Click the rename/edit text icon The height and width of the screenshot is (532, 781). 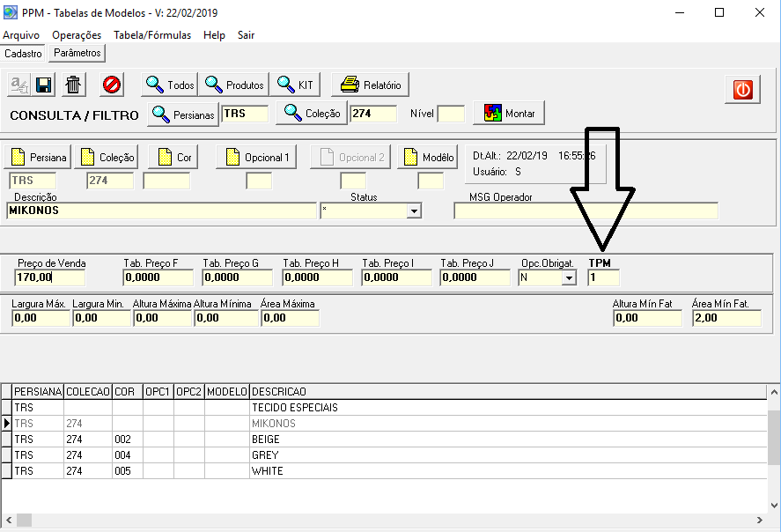pyautogui.click(x=18, y=85)
